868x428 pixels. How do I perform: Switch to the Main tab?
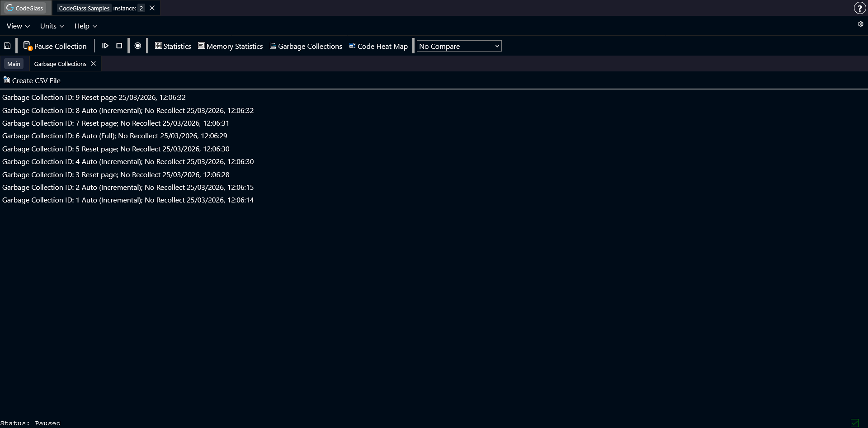[14, 64]
